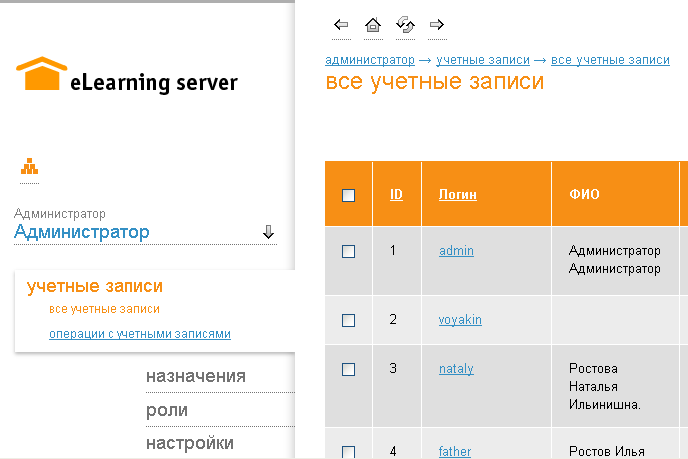Click the orange sitemap blocks icon

(x=29, y=167)
